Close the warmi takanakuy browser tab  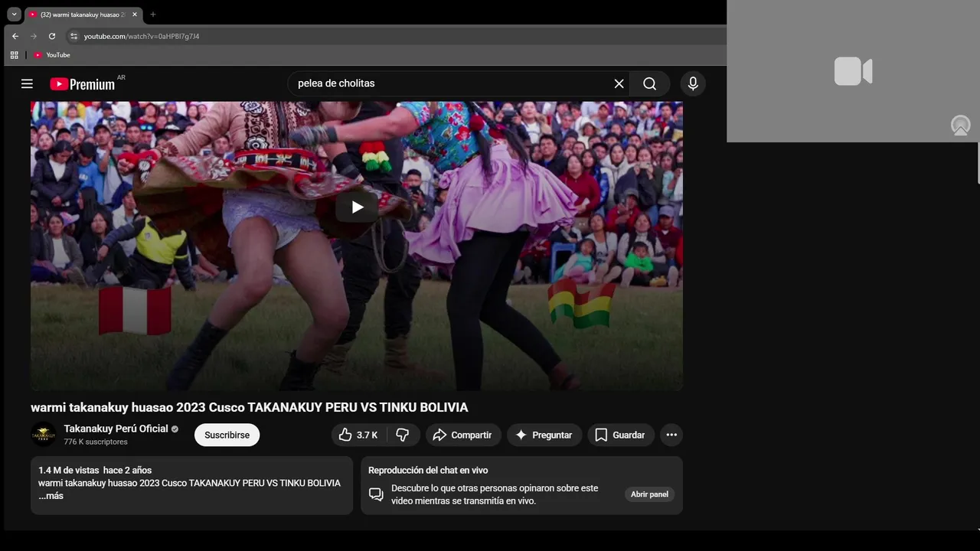pyautogui.click(x=135, y=15)
